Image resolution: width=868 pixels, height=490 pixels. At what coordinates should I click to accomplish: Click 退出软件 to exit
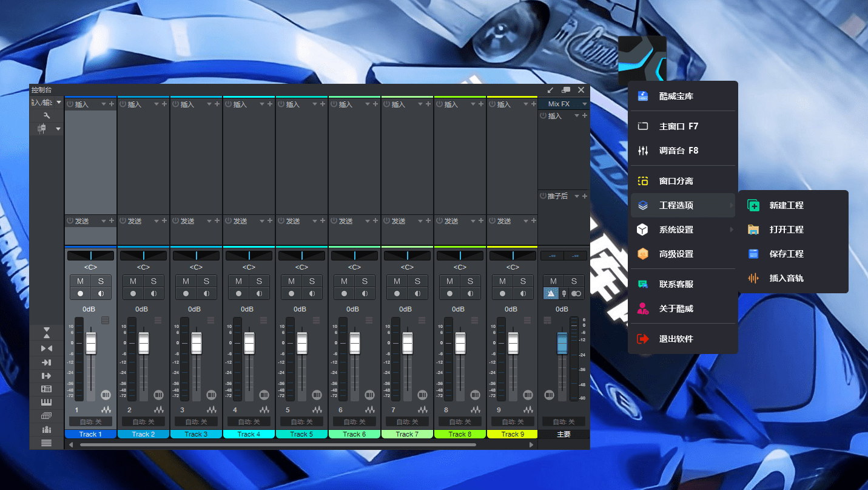click(x=683, y=339)
